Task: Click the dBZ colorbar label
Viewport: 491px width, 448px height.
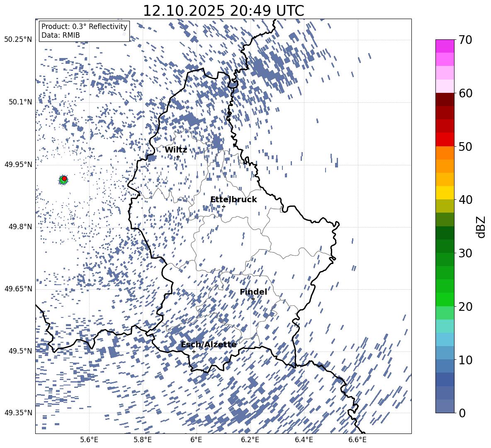Action: pyautogui.click(x=481, y=227)
